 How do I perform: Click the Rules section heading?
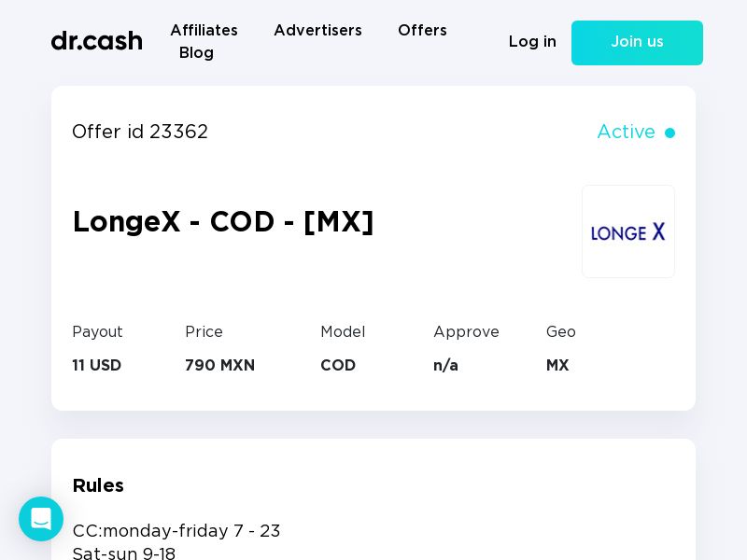click(98, 485)
